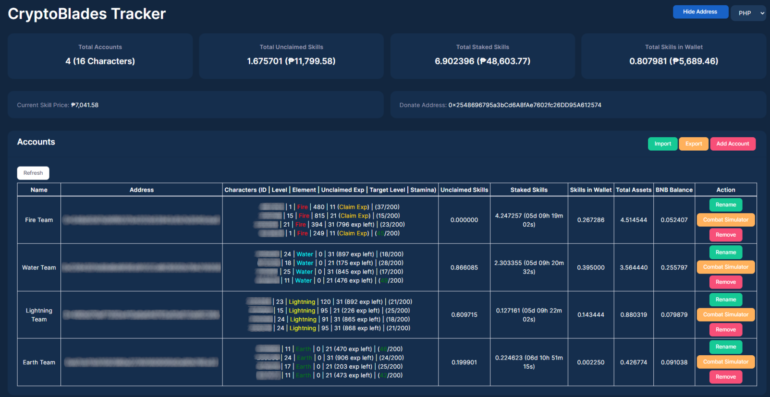Screen dimensions: 770x397
Task: Click the blurred address of Fire Team
Action: (x=141, y=220)
